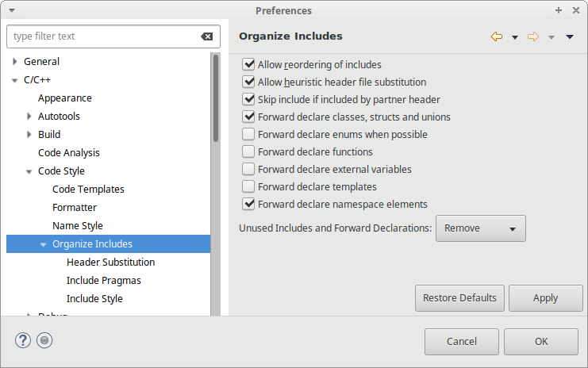Open the preferences view menu triangle
The height and width of the screenshot is (368, 588).
tap(569, 36)
